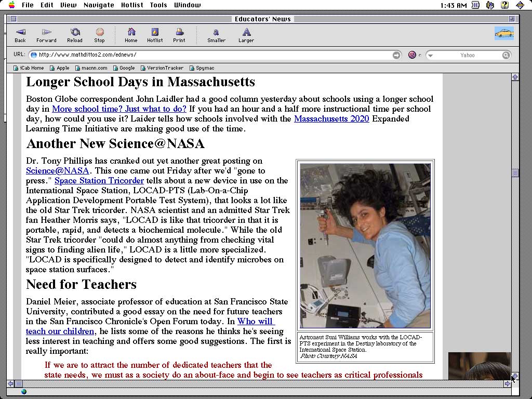Print the page with Print icon

[x=179, y=35]
